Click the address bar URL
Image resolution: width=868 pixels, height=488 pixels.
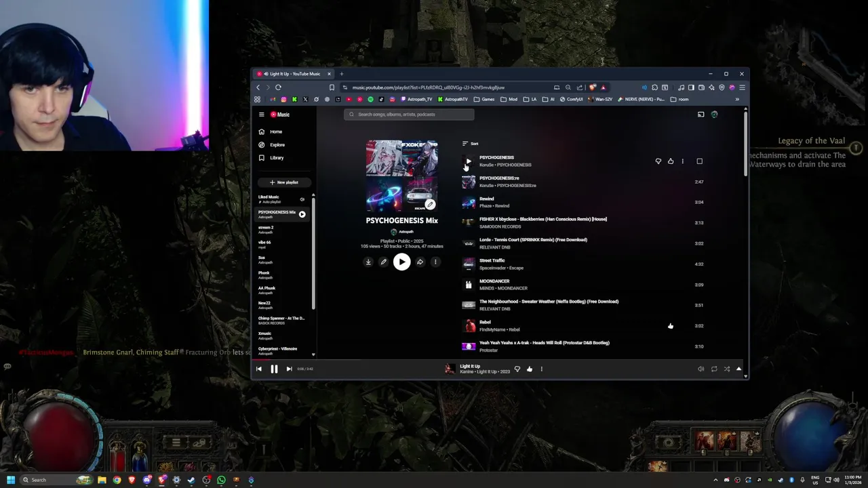428,87
